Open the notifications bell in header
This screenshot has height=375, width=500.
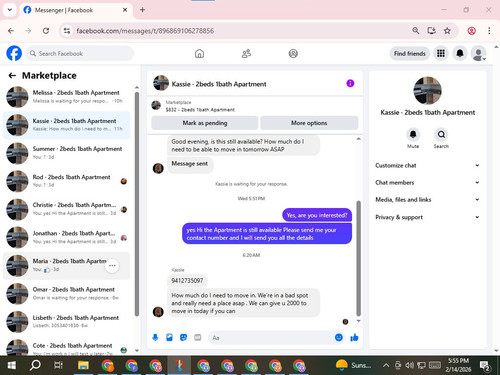pos(460,53)
